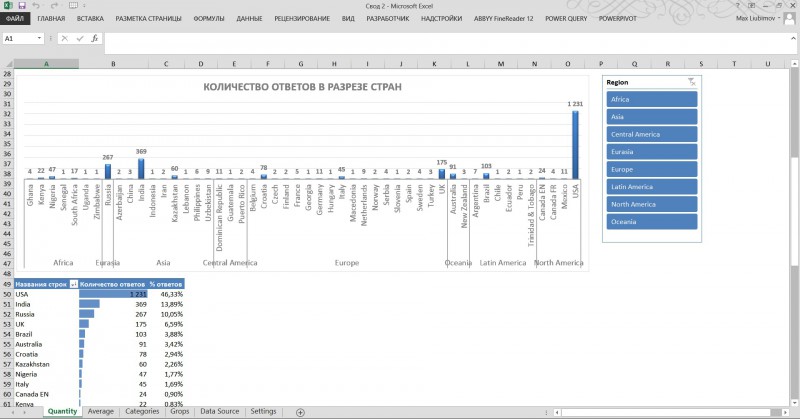
Task: Open the Help question mark icon
Action: 738,6
